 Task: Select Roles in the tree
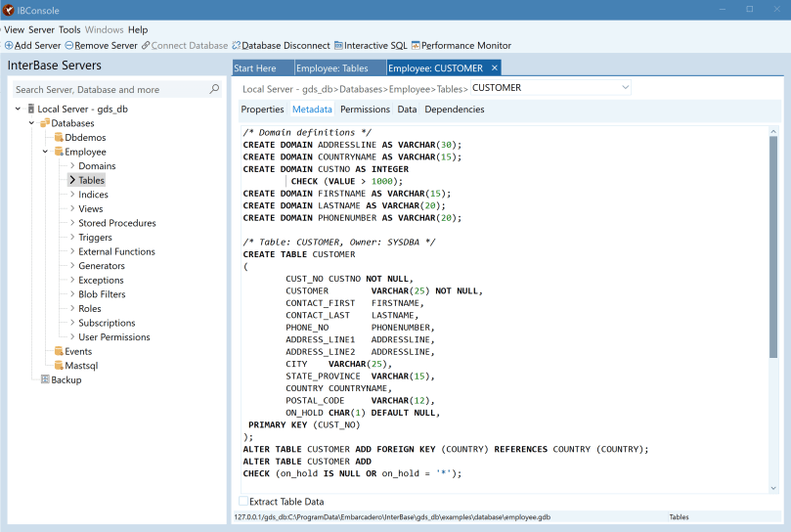pyautogui.click(x=90, y=308)
